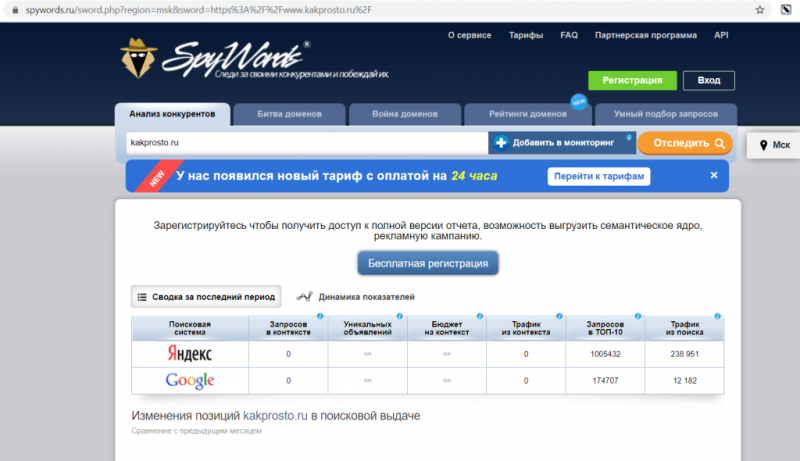Open the О сервисе menu link

point(469,35)
